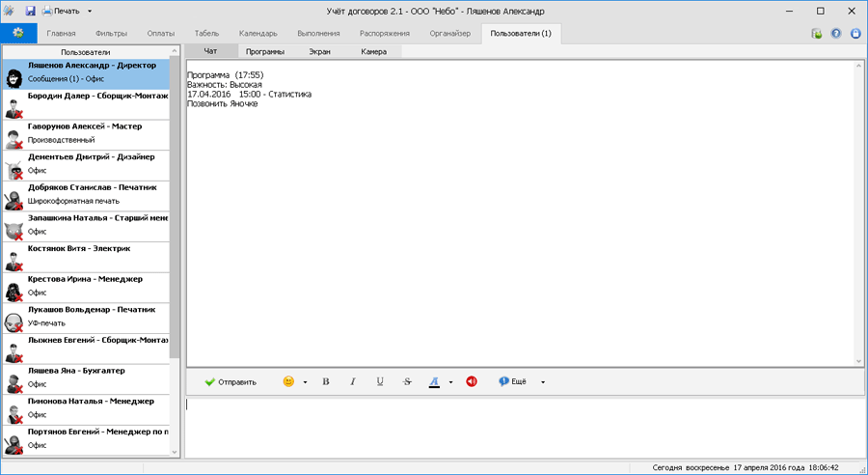Click the Печать printer button

pos(61,11)
